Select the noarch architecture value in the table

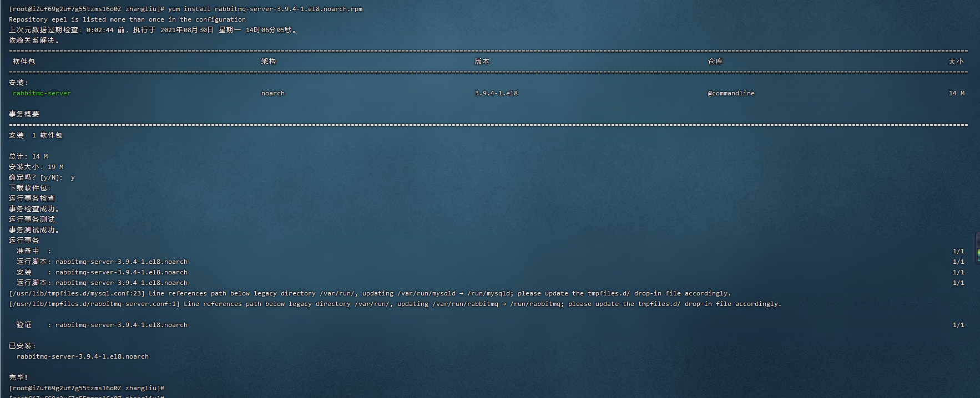click(x=273, y=93)
